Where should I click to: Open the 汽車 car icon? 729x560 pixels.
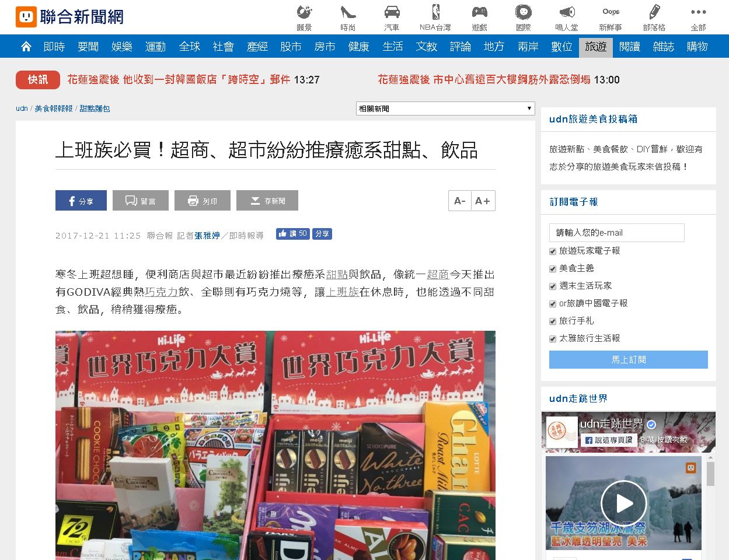(x=392, y=17)
